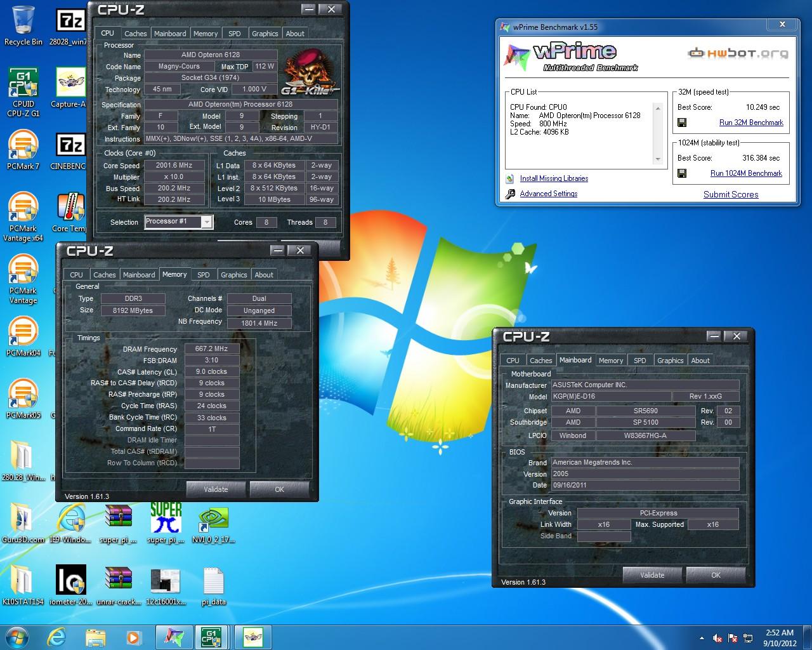
Task: Open SPD tab in processor CPU-Z window
Action: coord(235,34)
